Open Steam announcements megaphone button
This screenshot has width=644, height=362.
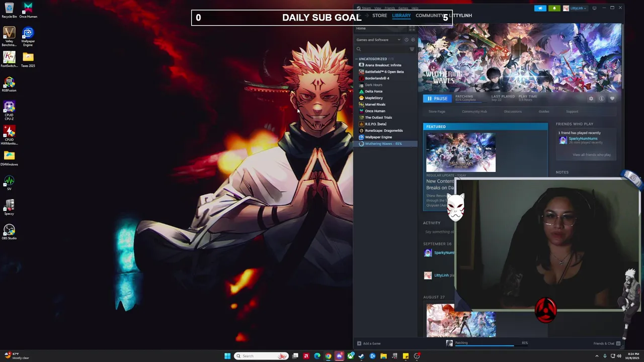click(540, 8)
